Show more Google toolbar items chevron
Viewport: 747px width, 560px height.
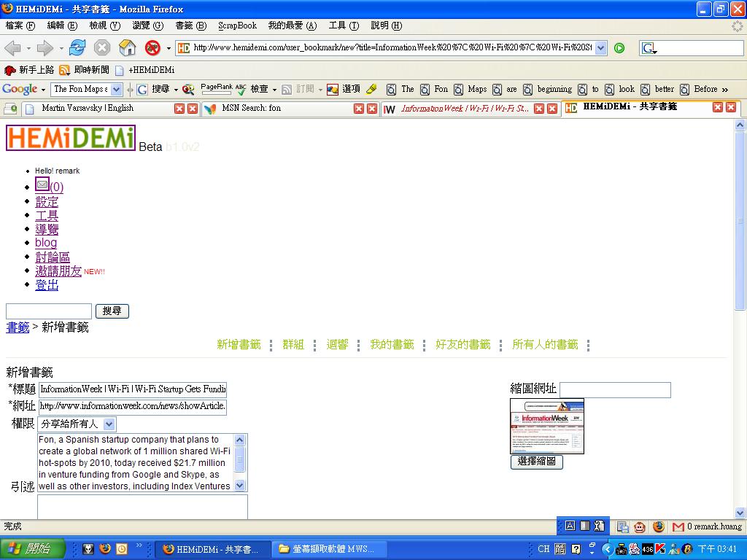coord(725,90)
